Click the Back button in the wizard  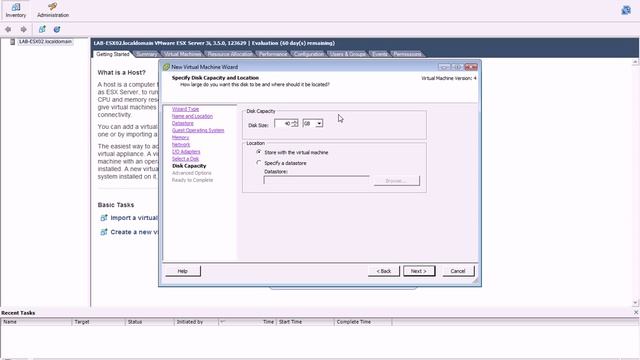384,271
